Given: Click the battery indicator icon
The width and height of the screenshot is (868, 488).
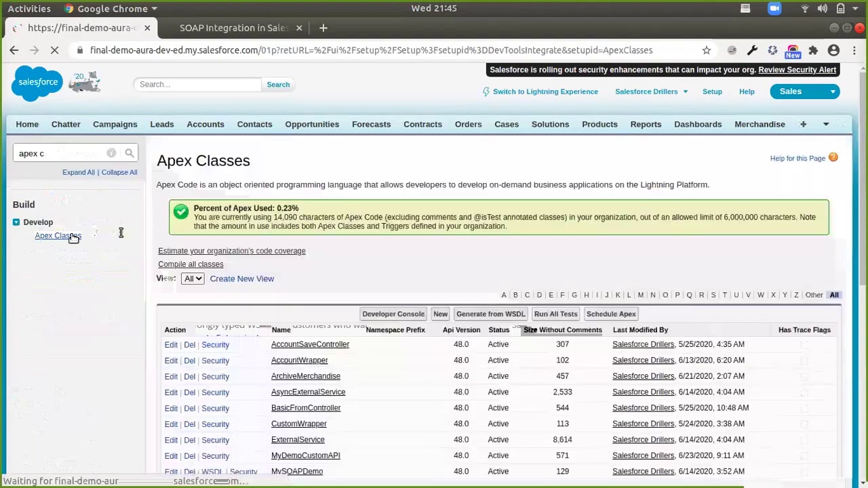Looking at the screenshot, I should coord(840,9).
